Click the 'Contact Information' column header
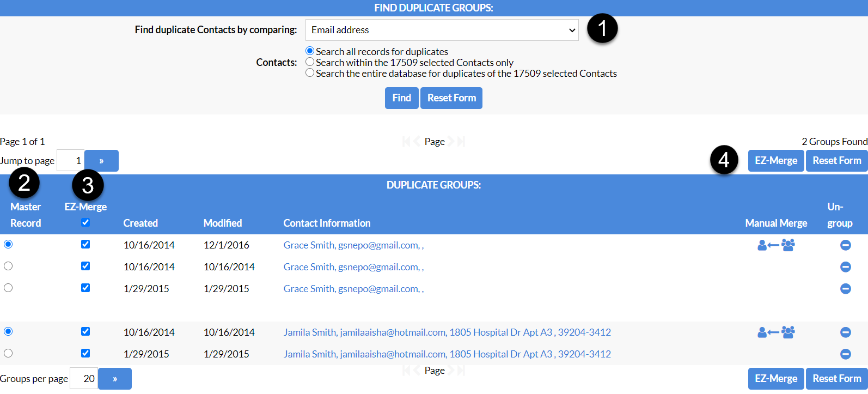The image size is (868, 394). click(x=327, y=223)
